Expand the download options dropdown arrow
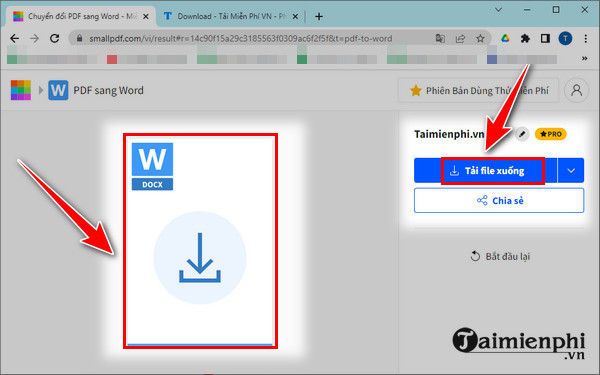Viewport: 600px width, 375px height. [x=571, y=171]
